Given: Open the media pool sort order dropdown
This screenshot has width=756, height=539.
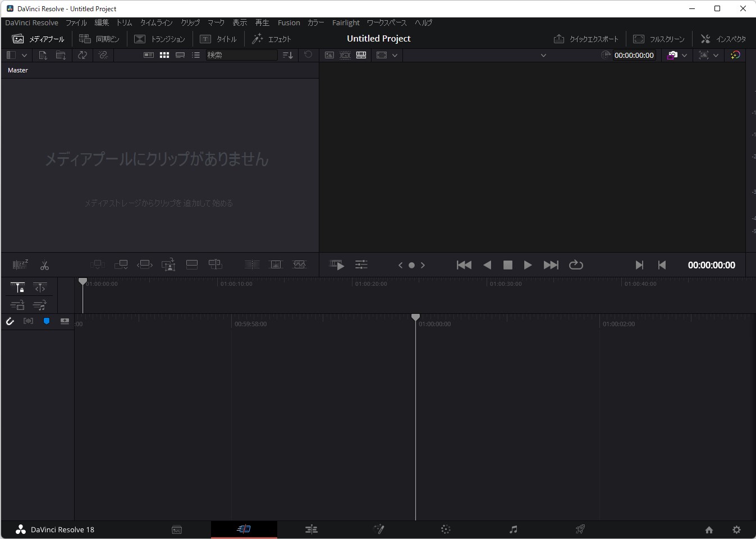Looking at the screenshot, I should click(288, 55).
